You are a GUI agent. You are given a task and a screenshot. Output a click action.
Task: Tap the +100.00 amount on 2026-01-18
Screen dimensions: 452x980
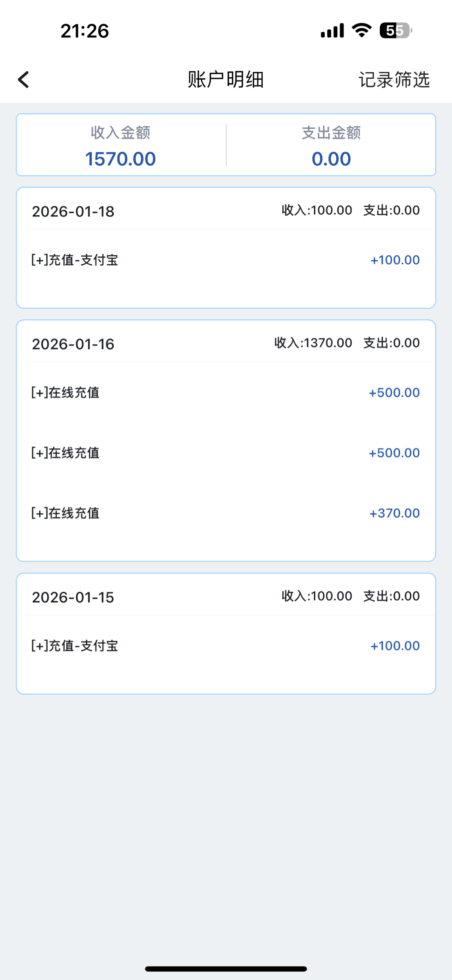pos(395,260)
